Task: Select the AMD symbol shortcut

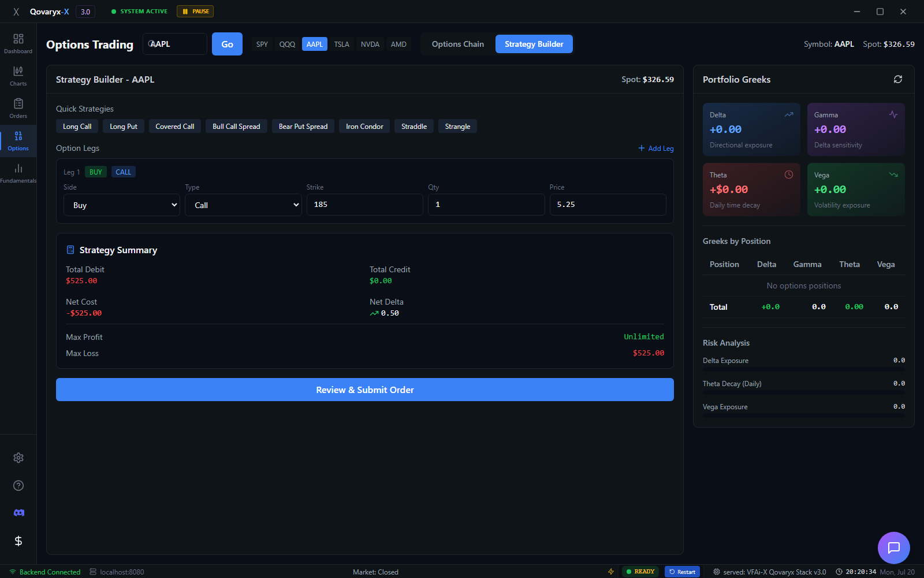Action: click(398, 44)
